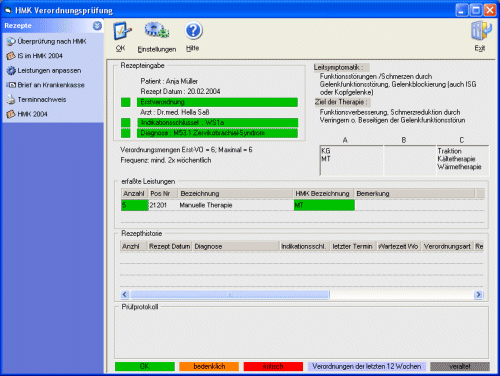Close the HMK Verordnungsprüfung window
The width and height of the screenshot is (500, 376).
[x=490, y=10]
